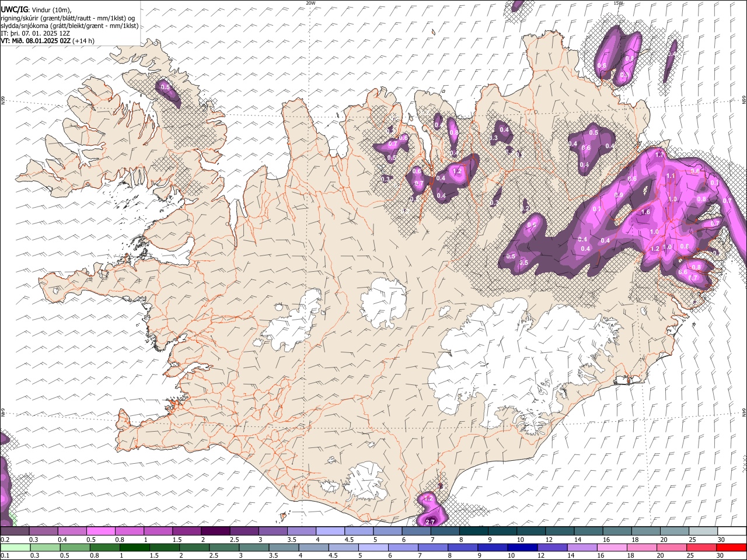Select dark green swatch between 1 and 1.5 rain legend
Screen dimensions: 747x560
tap(135, 548)
